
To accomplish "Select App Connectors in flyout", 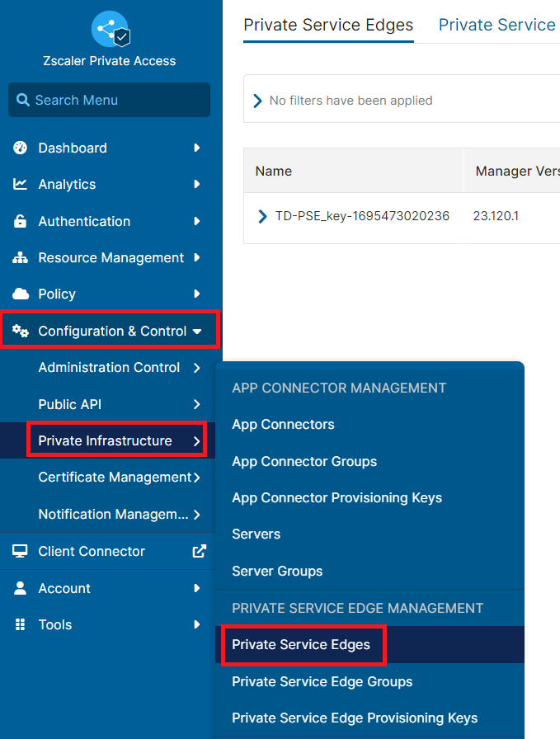I will (283, 425).
